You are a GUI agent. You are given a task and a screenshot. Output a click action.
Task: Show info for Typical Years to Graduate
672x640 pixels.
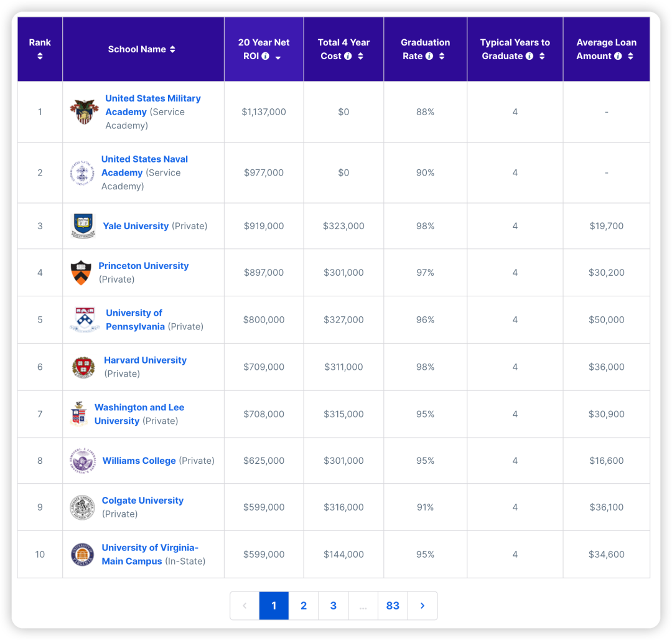530,56
